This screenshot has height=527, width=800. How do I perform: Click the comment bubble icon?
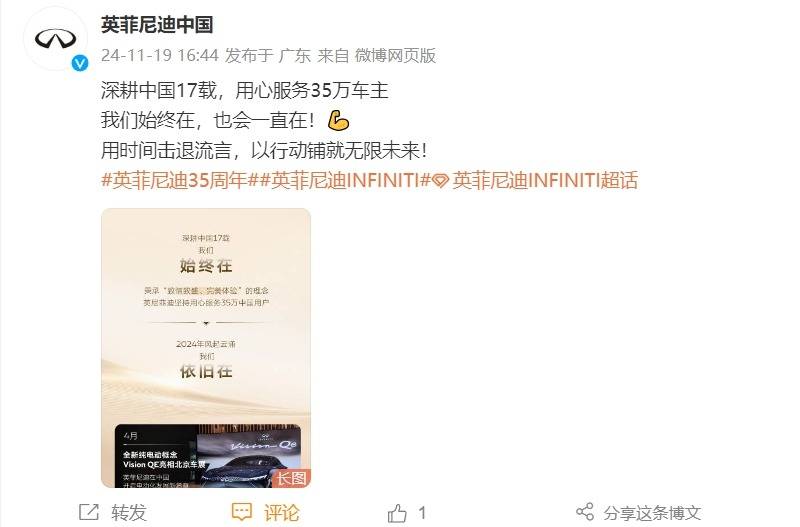pos(242,512)
